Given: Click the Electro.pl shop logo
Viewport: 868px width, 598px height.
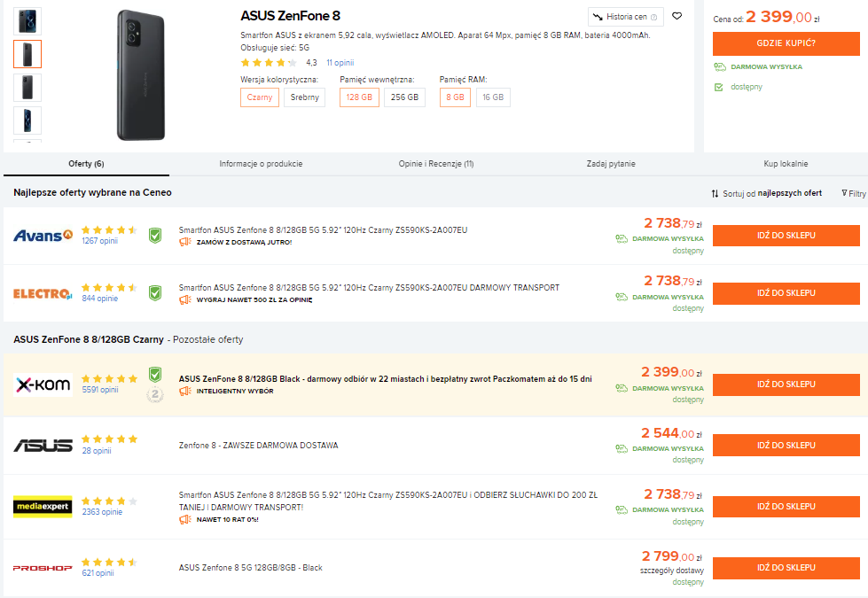Looking at the screenshot, I should point(43,294).
